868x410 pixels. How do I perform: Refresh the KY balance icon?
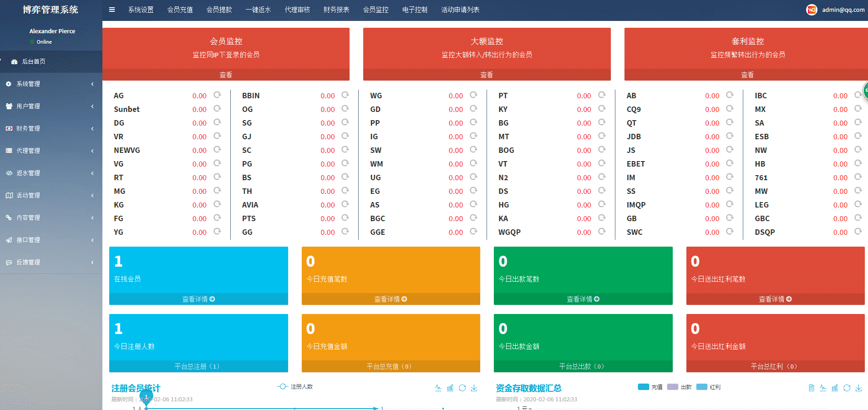pos(602,108)
